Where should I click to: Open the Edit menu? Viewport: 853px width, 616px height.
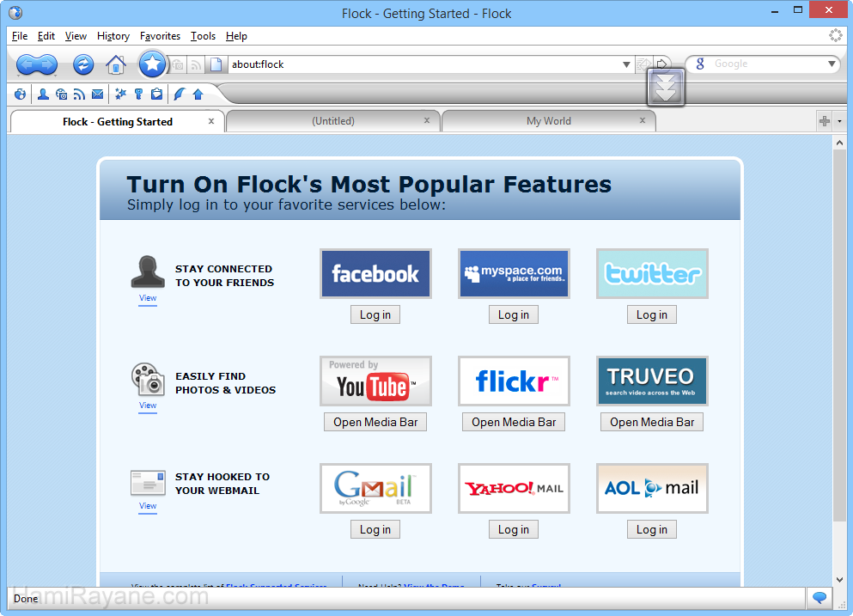46,36
